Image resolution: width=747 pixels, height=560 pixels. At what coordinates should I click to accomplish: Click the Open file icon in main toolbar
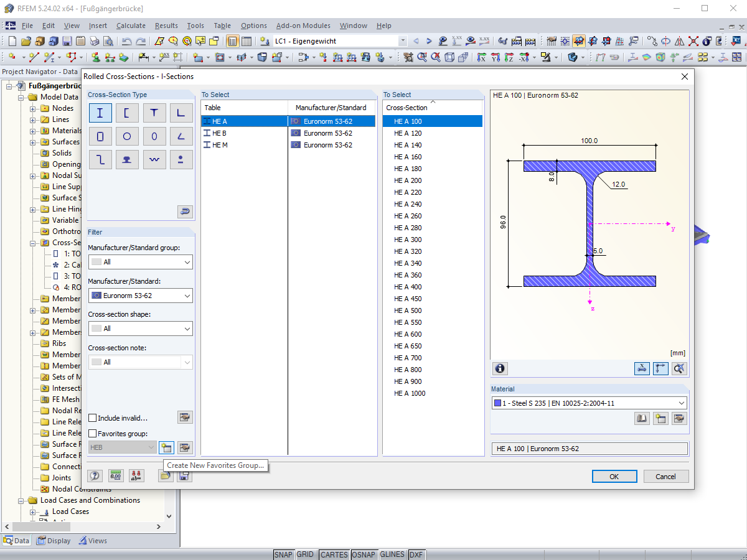pyautogui.click(x=26, y=42)
